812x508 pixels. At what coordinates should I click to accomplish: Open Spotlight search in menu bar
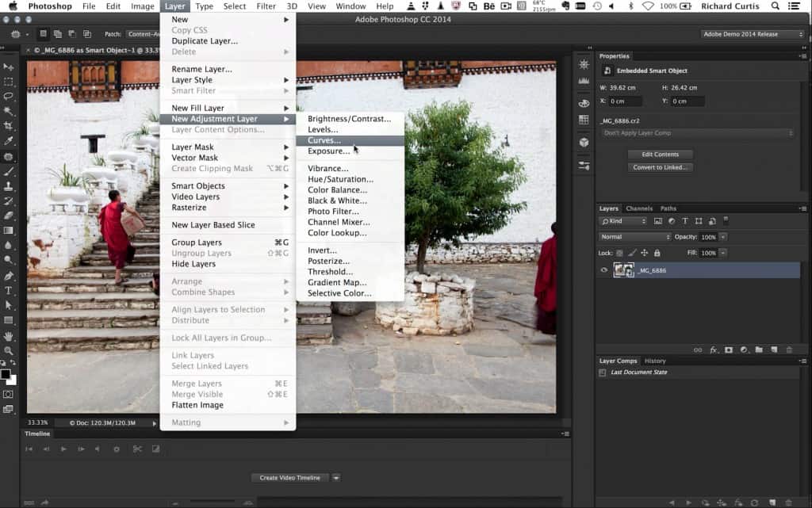[776, 6]
